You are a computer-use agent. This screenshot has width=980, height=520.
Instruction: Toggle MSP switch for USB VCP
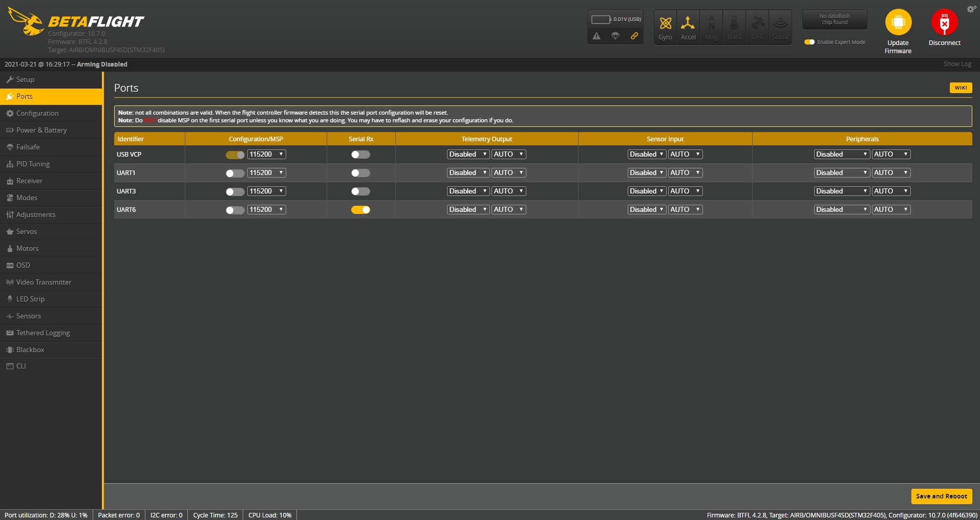coord(235,155)
